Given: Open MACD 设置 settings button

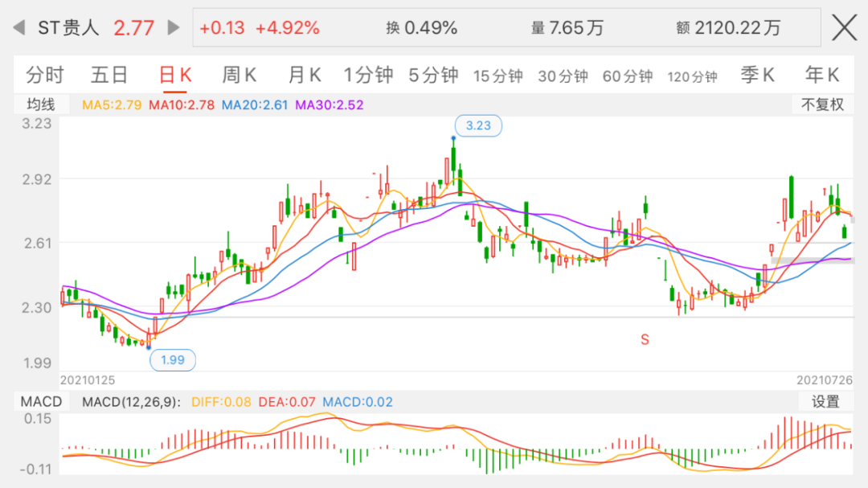Looking at the screenshot, I should point(825,401).
